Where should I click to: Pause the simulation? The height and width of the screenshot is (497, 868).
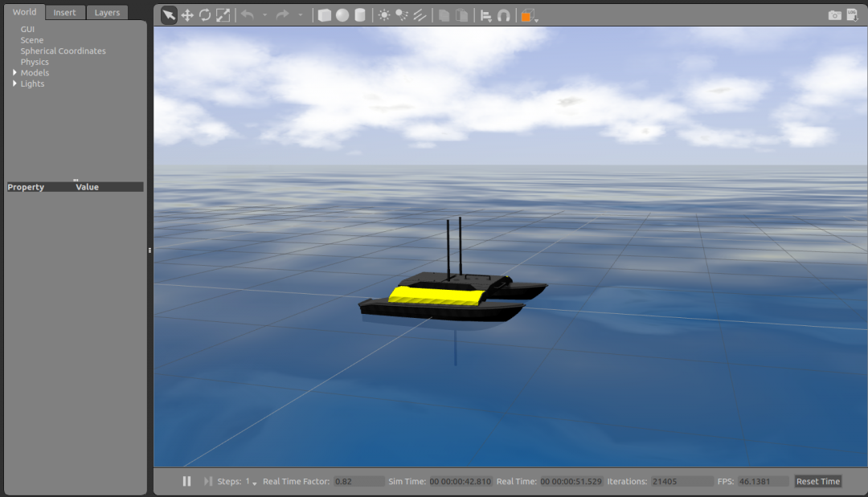pos(186,481)
